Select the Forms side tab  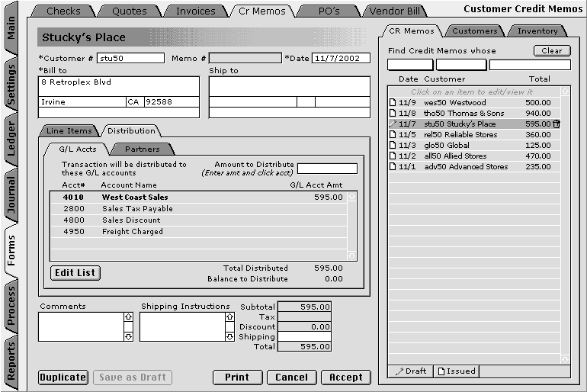[x=11, y=251]
